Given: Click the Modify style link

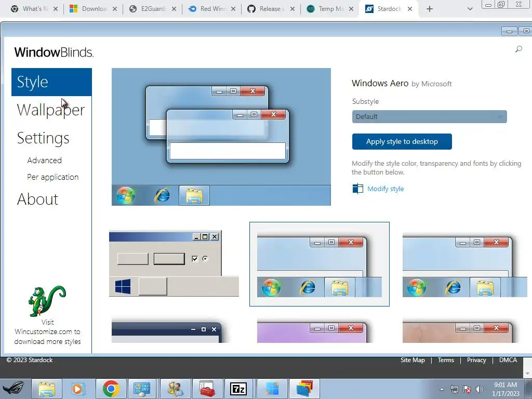Looking at the screenshot, I should click(385, 189).
